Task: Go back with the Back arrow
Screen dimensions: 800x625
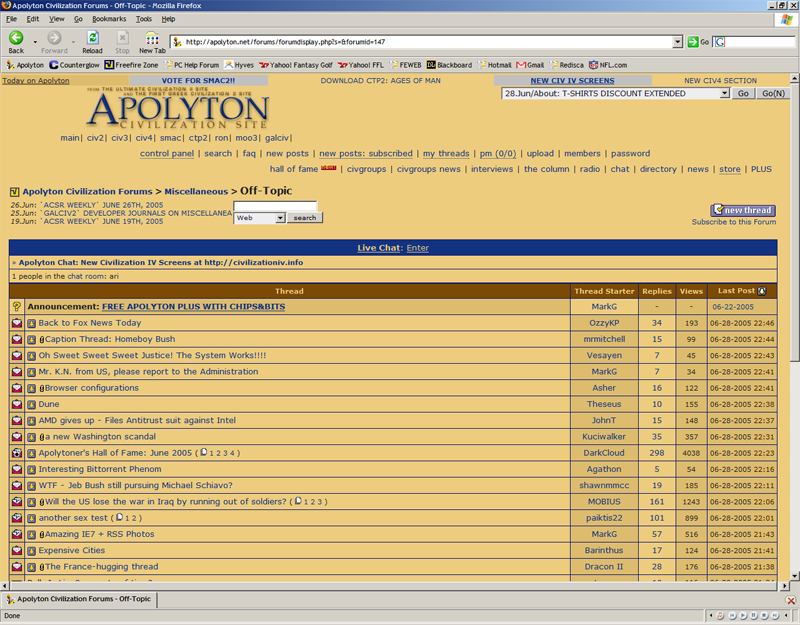Action: 16,42
